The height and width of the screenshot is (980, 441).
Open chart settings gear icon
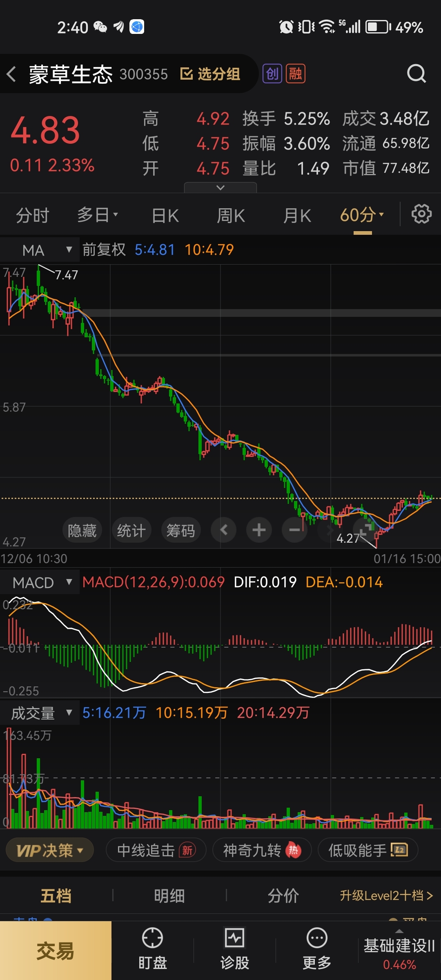tap(421, 214)
